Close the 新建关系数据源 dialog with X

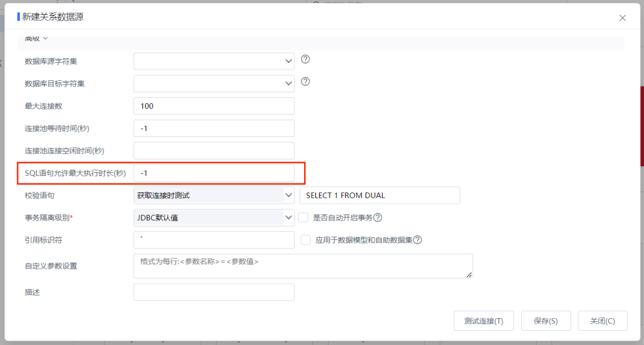tap(623, 18)
